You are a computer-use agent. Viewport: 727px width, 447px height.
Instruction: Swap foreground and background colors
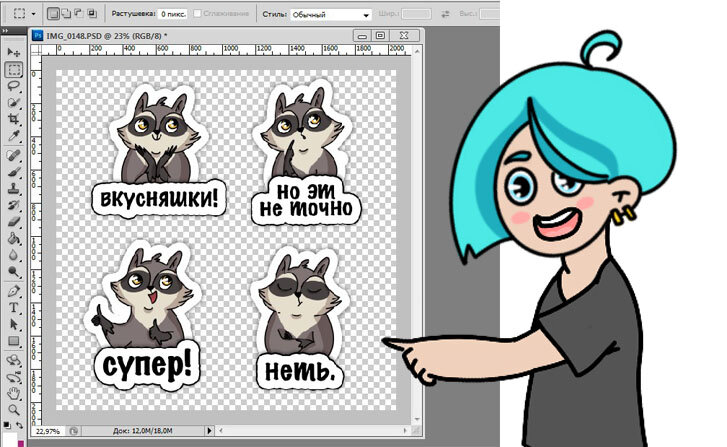point(20,423)
